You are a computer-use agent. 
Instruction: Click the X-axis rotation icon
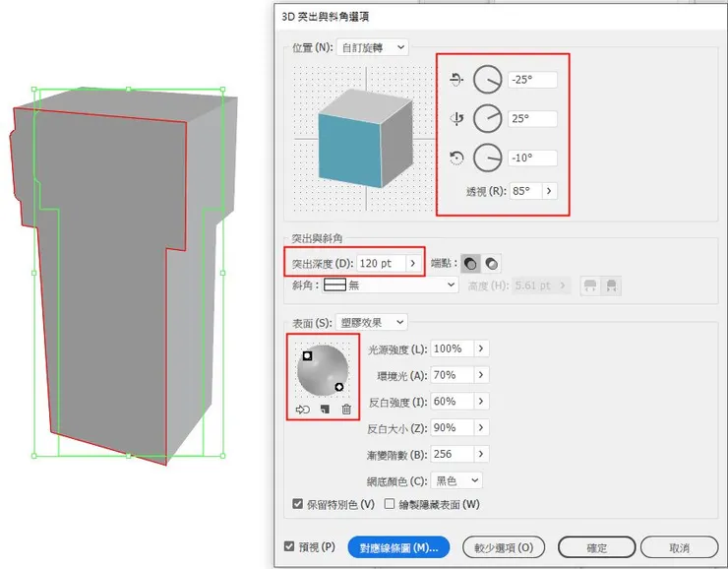pyautogui.click(x=456, y=80)
